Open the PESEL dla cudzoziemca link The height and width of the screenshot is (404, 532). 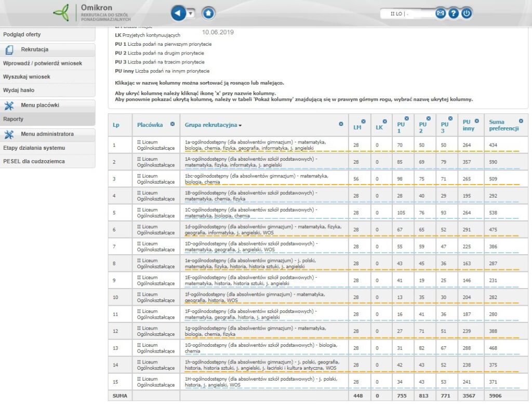click(34, 161)
